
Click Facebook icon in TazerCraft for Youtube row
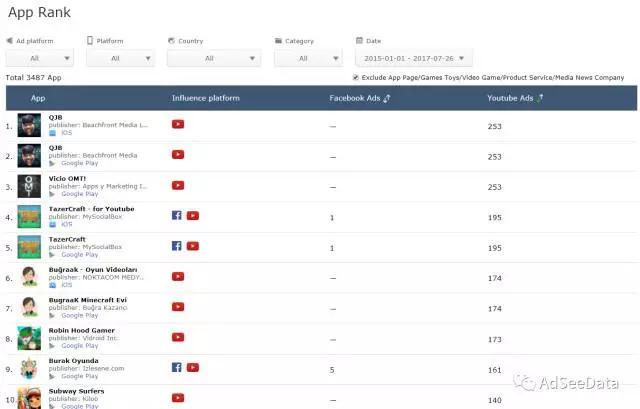[177, 216]
